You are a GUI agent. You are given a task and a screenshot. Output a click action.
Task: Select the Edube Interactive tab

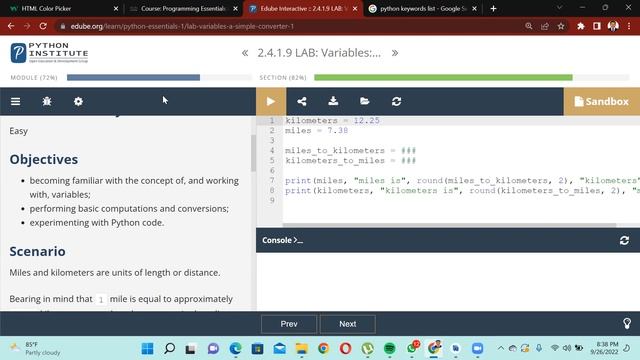tap(302, 8)
